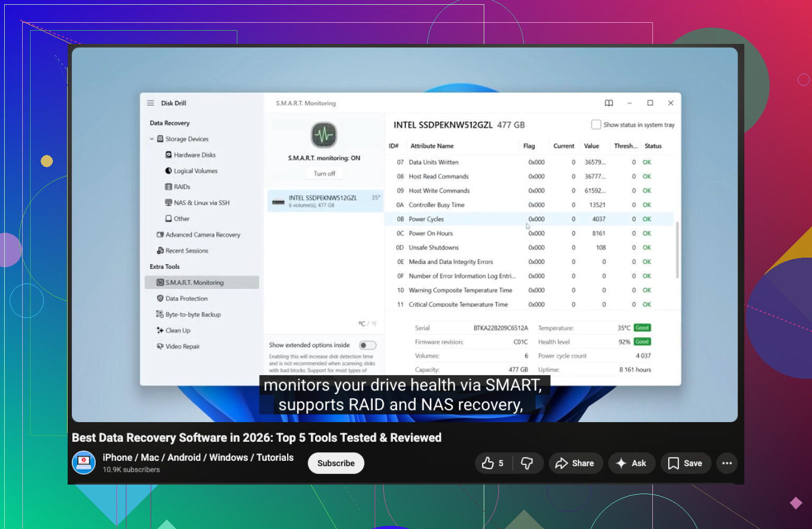Image resolution: width=812 pixels, height=529 pixels.
Task: Click the Health level 92% value
Action: tap(624, 342)
